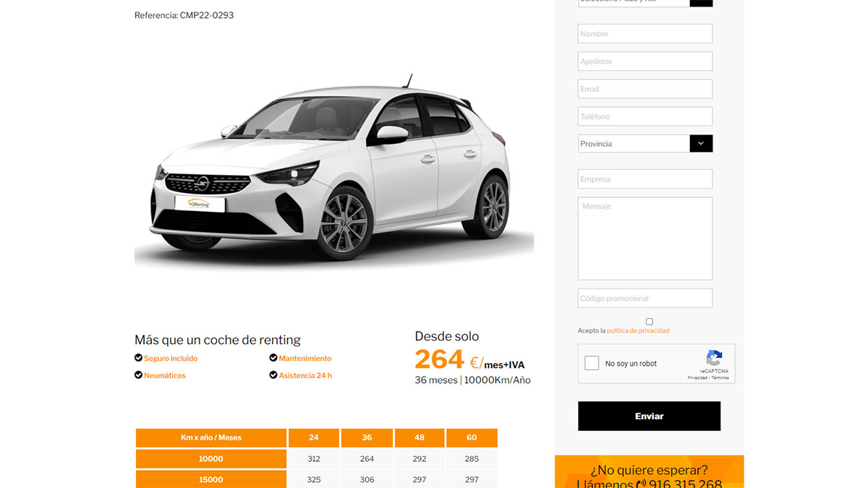Open the plazo y km dropdown at top
868x488 pixels.
(645, 3)
